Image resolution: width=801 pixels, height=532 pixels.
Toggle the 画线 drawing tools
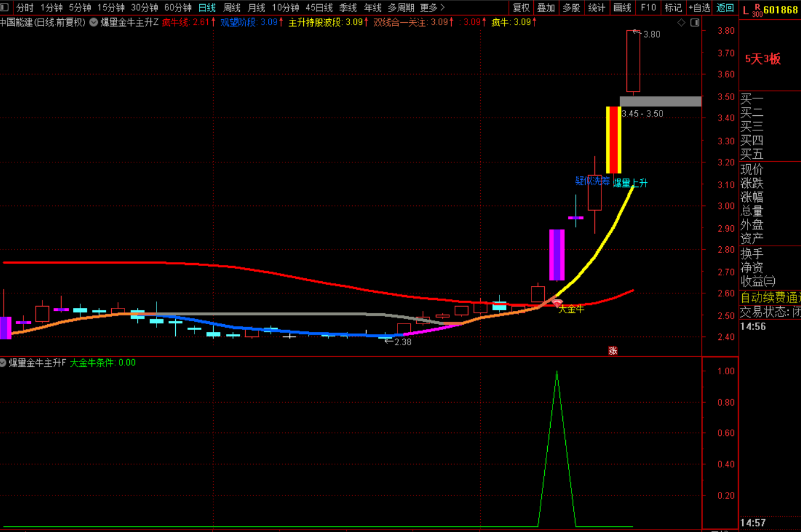(x=622, y=8)
